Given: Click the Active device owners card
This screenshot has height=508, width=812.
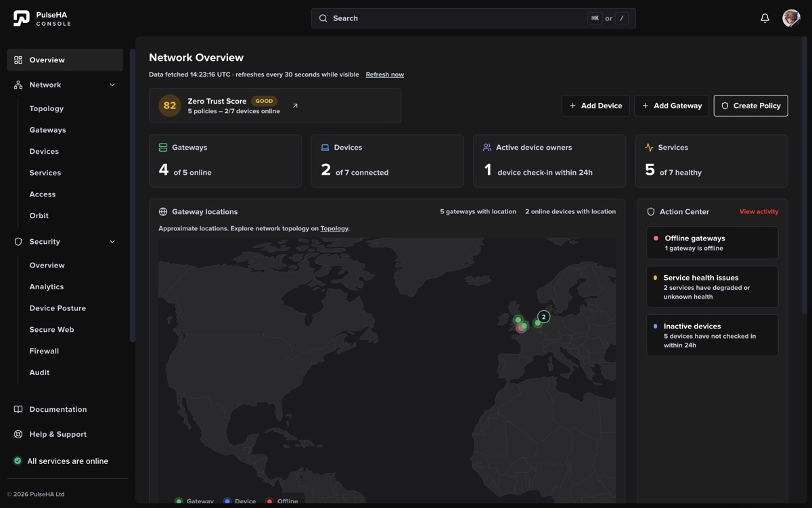Looking at the screenshot, I should click(549, 161).
